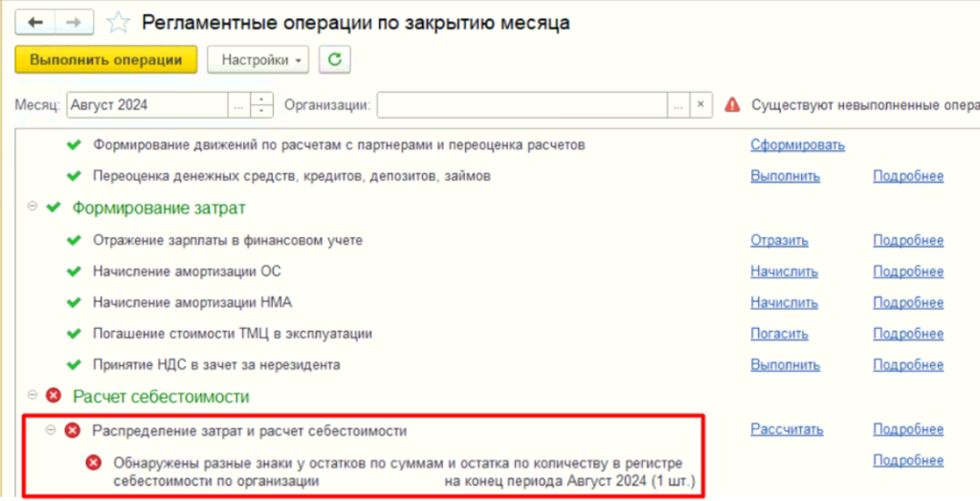
Task: Collapse the Формирование затрат group
Action: click(x=33, y=207)
